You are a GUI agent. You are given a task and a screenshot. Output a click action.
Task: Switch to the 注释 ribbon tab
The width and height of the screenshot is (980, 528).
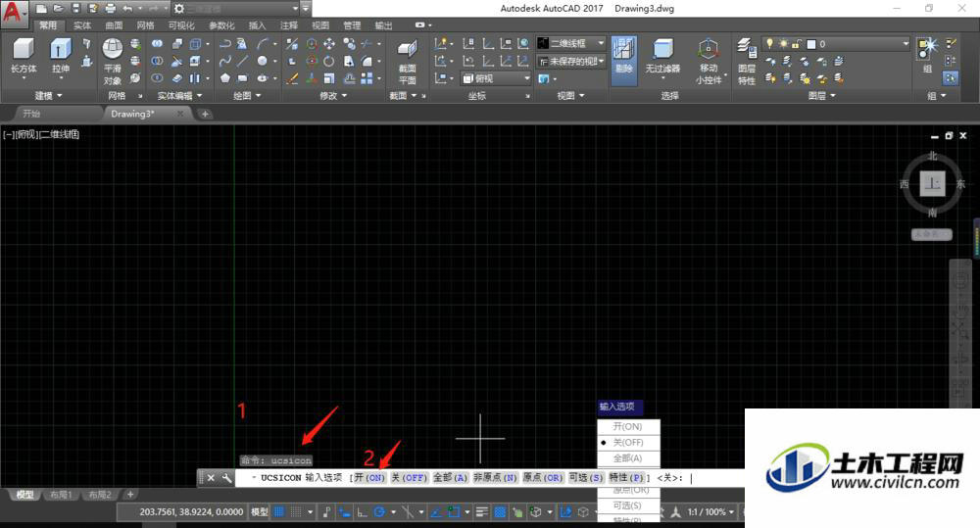[x=289, y=25]
